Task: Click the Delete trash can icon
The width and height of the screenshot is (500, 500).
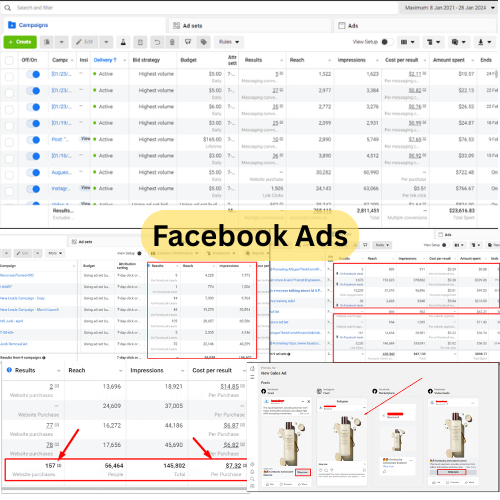Action: pos(172,42)
